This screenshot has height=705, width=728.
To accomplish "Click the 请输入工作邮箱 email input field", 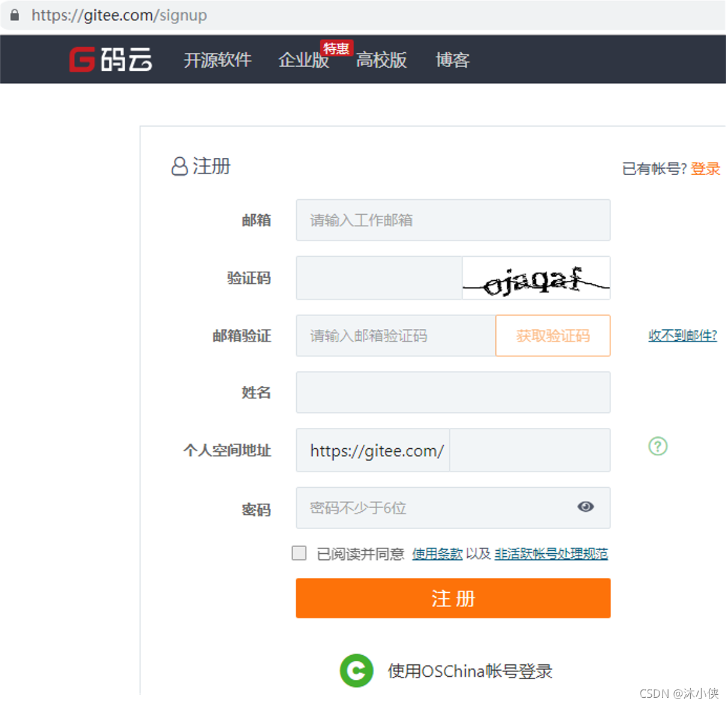I will (453, 220).
